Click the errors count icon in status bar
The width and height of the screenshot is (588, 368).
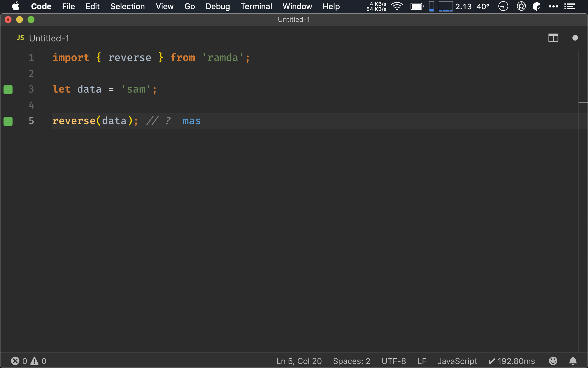(15, 361)
